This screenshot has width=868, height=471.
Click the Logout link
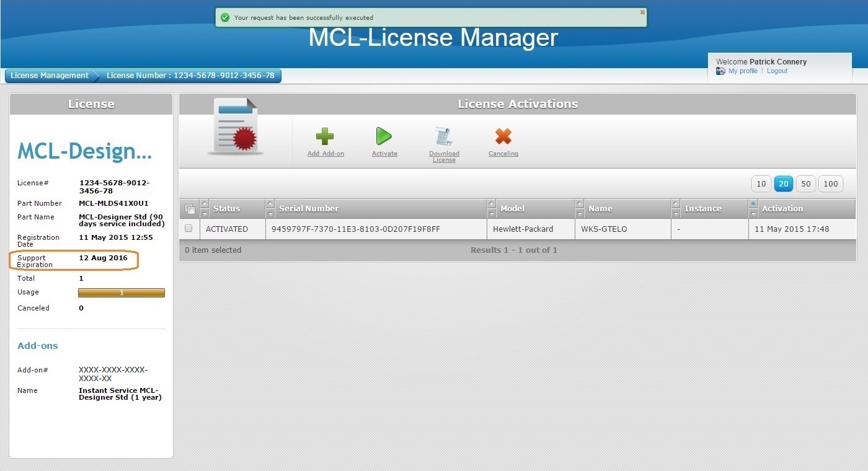coord(777,71)
